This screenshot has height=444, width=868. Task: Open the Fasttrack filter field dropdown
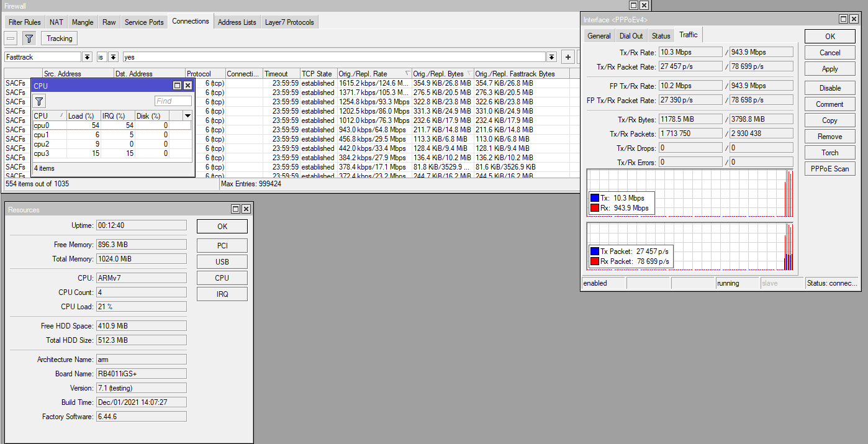[87, 57]
